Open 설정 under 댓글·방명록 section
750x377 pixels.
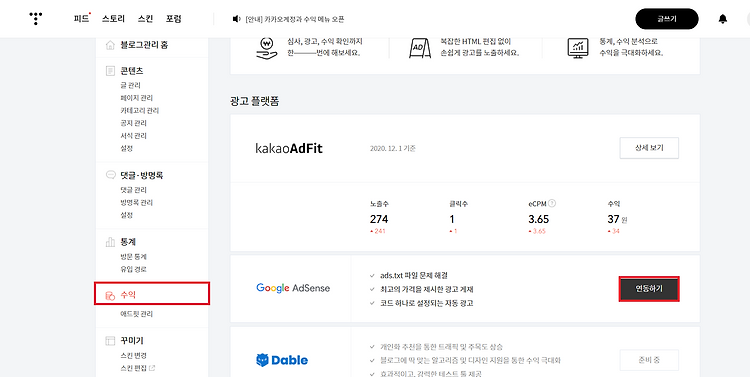coord(127,215)
